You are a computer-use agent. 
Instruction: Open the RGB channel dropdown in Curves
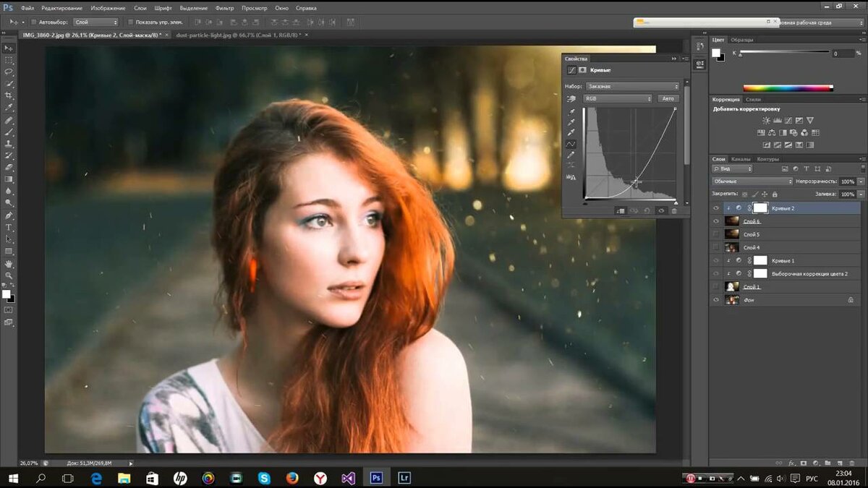pyautogui.click(x=618, y=98)
